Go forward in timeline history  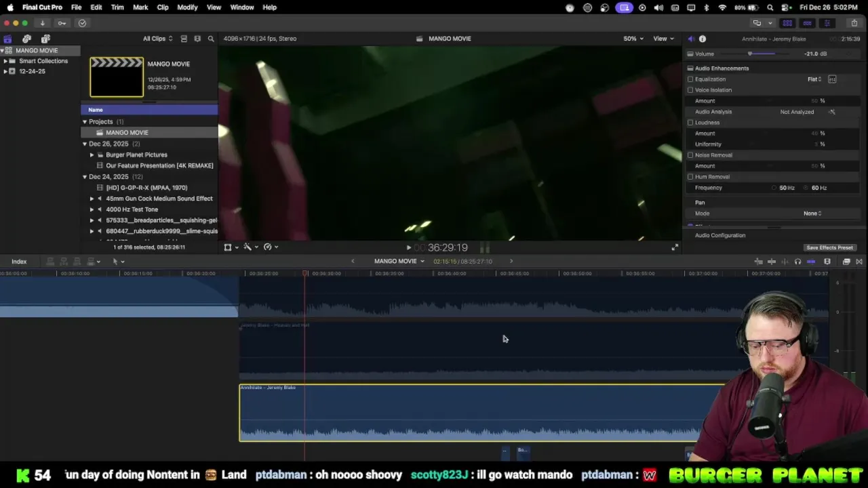tap(511, 261)
